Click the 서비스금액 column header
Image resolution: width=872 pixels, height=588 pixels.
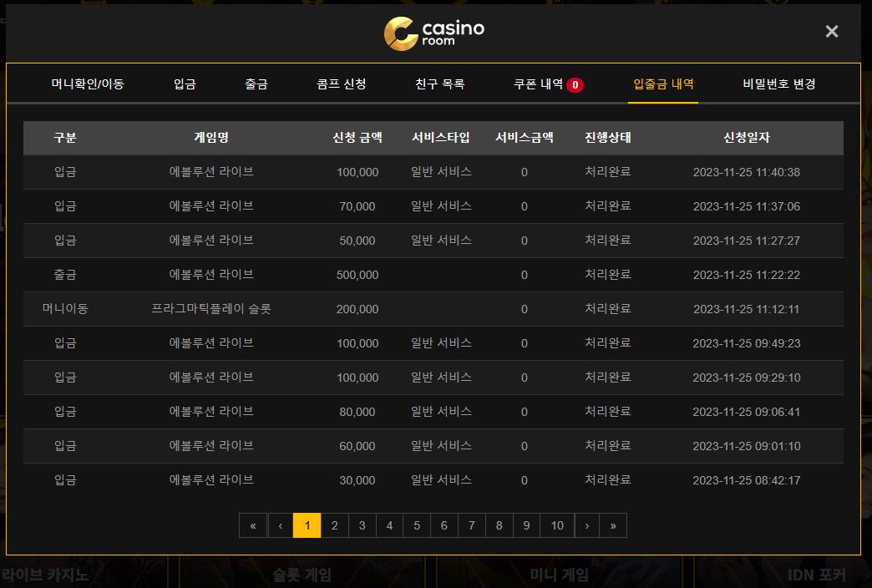point(525,138)
